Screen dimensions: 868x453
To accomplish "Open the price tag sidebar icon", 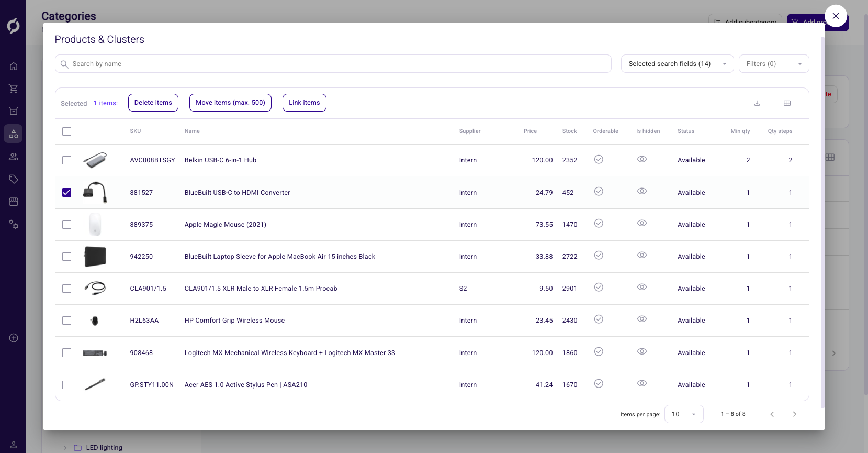I will tap(14, 179).
